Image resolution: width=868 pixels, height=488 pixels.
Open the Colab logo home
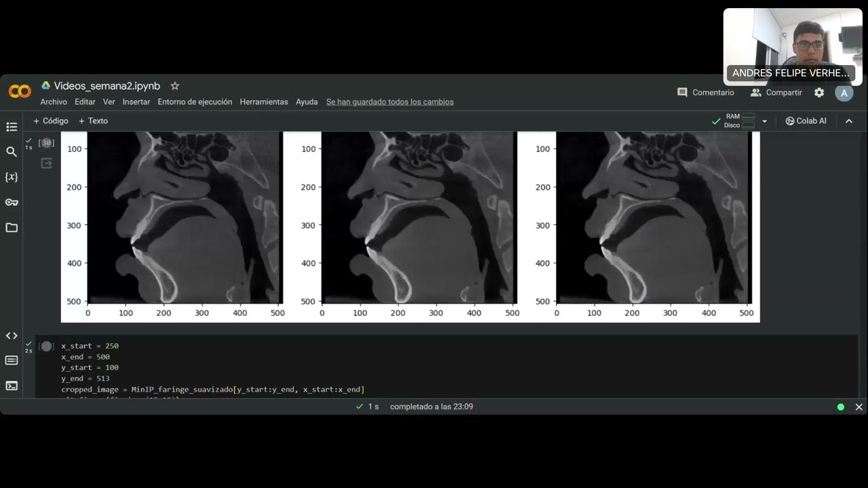pyautogui.click(x=20, y=91)
